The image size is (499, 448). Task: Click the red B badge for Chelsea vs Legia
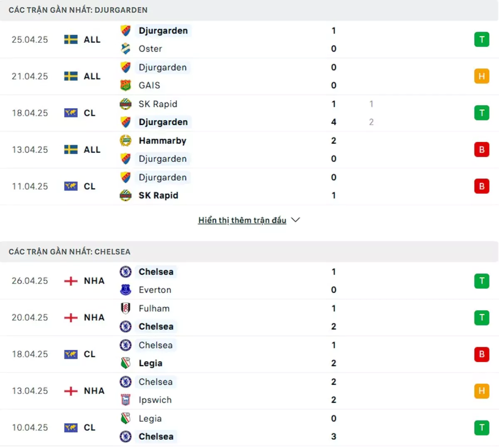(x=482, y=354)
